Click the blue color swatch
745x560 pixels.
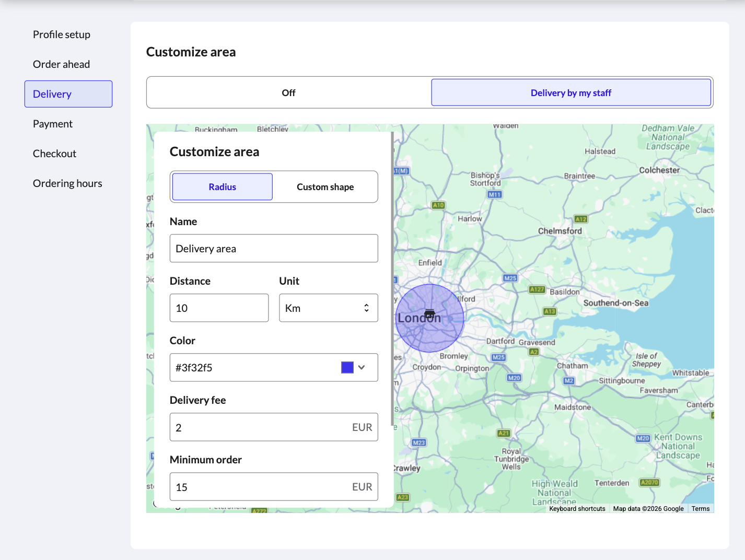[x=347, y=367]
